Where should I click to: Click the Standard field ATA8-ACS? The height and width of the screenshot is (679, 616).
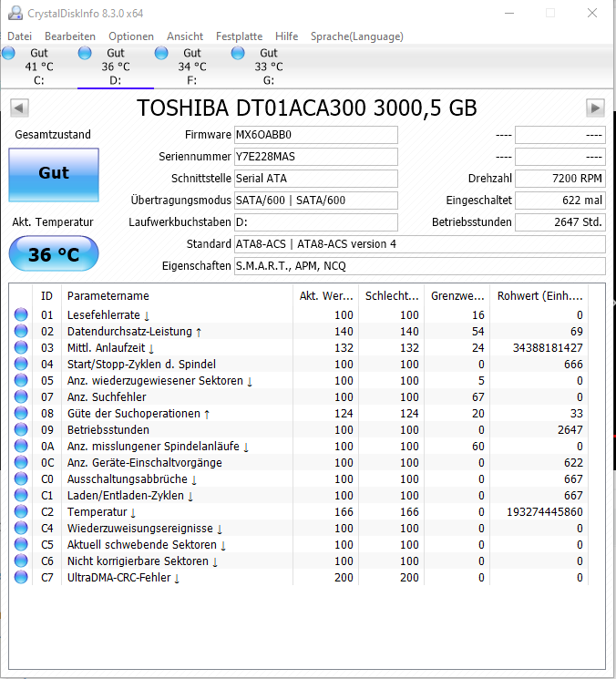pos(420,243)
